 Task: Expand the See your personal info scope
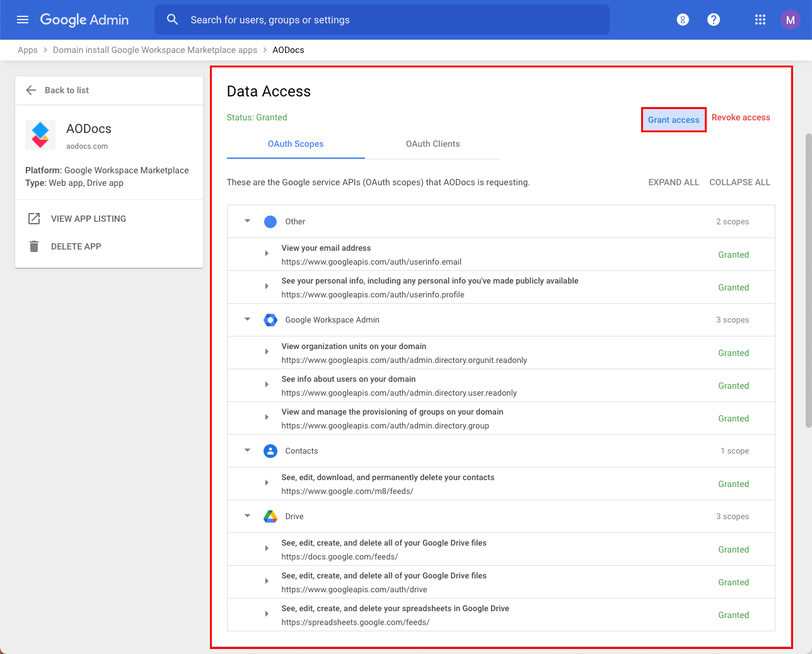pyautogui.click(x=267, y=286)
